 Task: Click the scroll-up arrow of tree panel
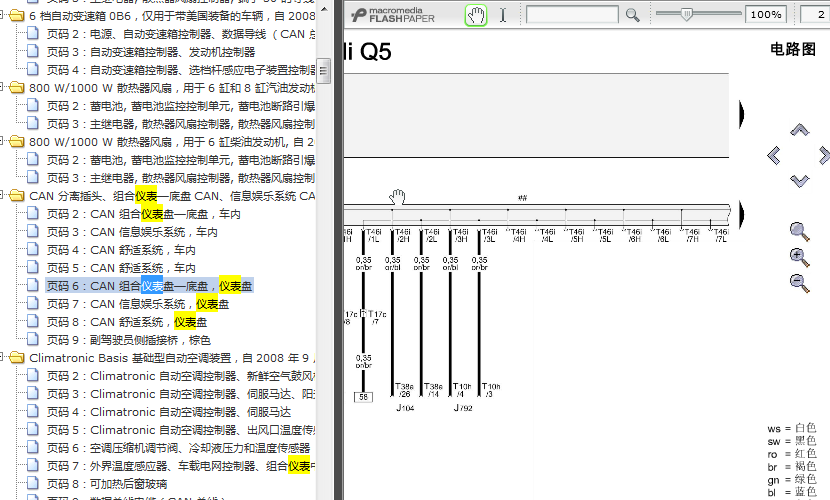pos(324,10)
